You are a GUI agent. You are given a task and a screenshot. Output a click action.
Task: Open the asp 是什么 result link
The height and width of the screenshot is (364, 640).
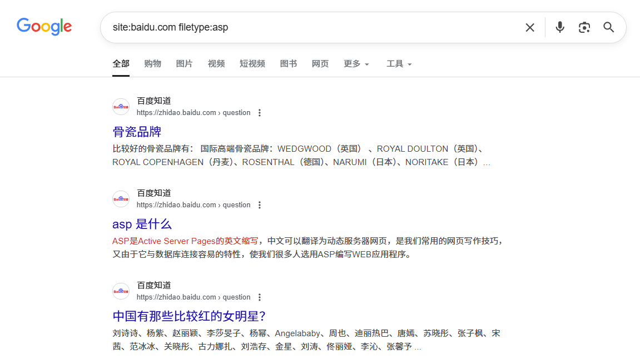click(142, 224)
